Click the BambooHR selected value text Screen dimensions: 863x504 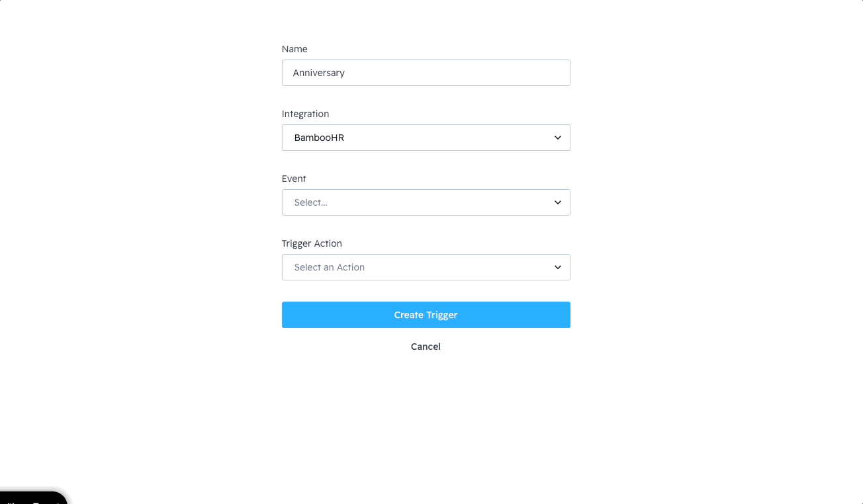(319, 138)
